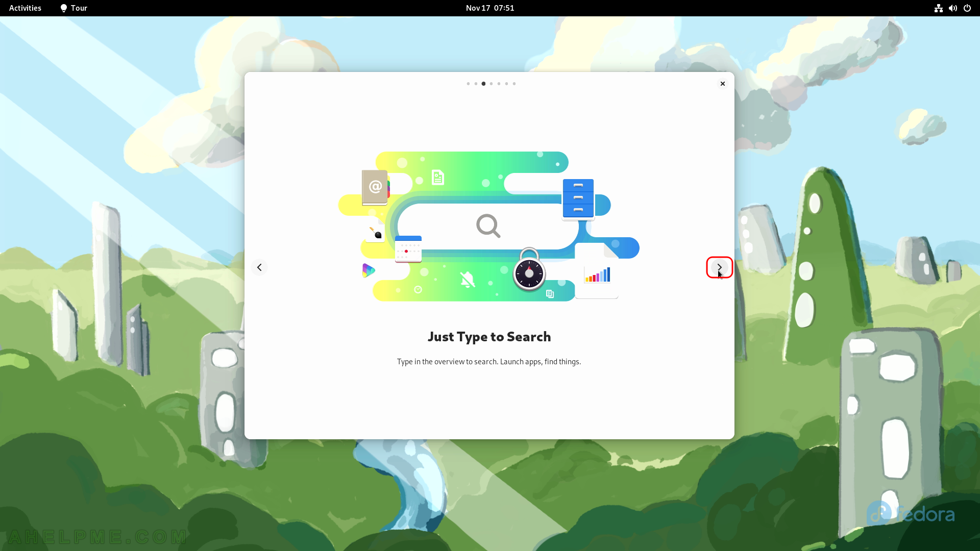Open the Activities overview
The width and height of the screenshot is (980, 551).
click(25, 8)
